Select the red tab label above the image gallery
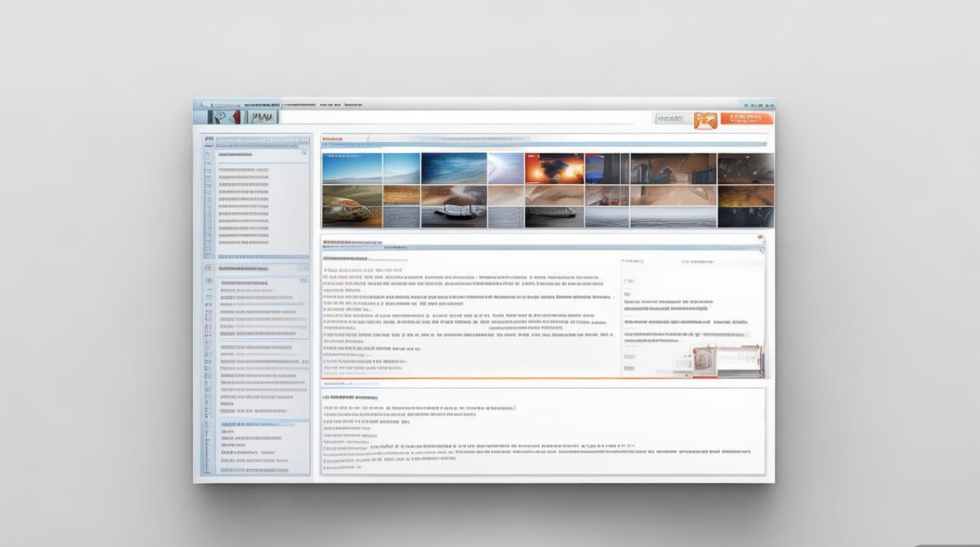The height and width of the screenshot is (547, 980). (333, 138)
